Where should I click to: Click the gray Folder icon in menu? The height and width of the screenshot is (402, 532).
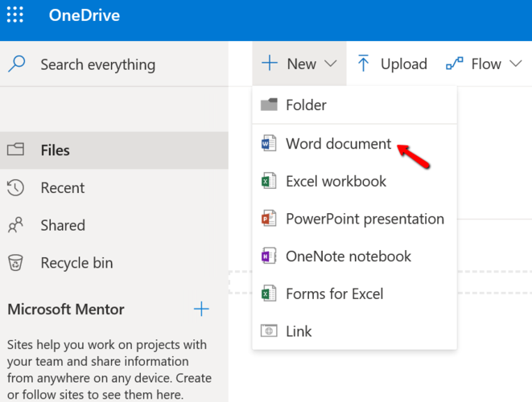[x=269, y=105]
